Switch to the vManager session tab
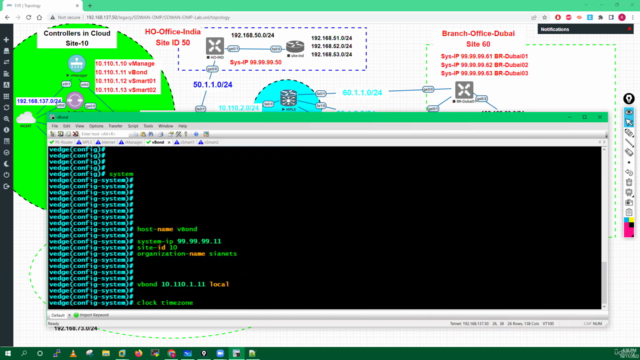Viewport: 640px width, 360px height. pos(131,142)
